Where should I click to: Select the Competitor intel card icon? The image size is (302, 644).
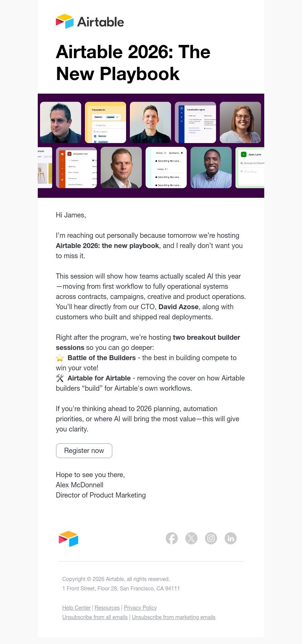coord(69,154)
